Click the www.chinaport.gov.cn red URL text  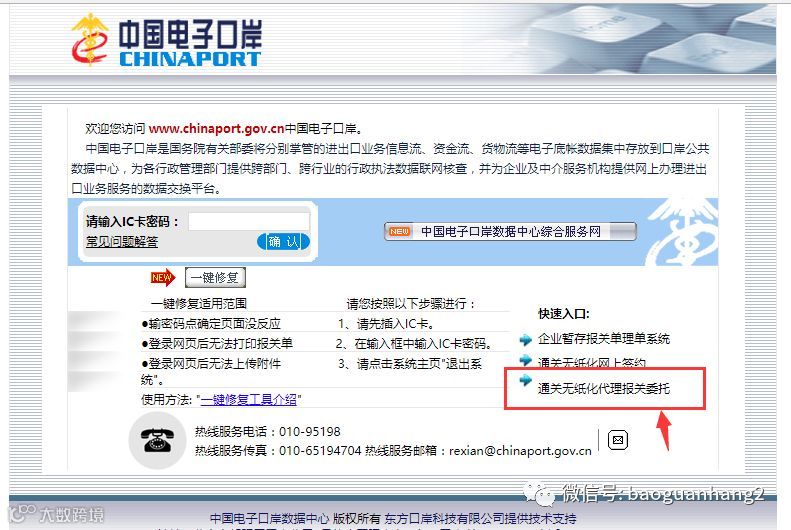216,129
